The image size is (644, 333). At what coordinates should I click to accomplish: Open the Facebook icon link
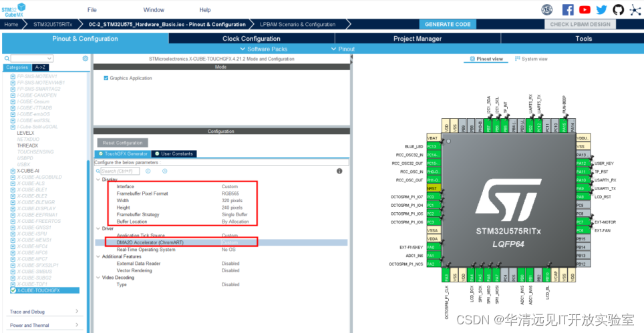coord(568,10)
